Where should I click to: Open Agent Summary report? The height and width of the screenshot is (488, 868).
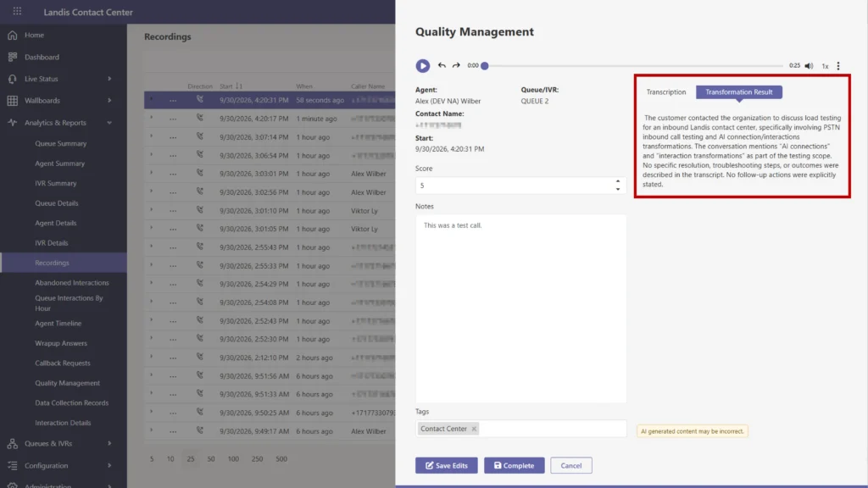pyautogui.click(x=60, y=164)
